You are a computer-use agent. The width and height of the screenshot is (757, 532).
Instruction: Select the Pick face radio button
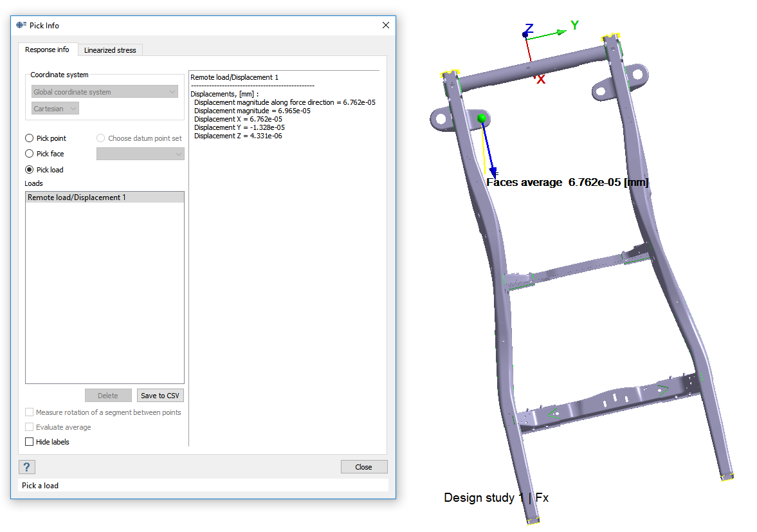pos(30,154)
